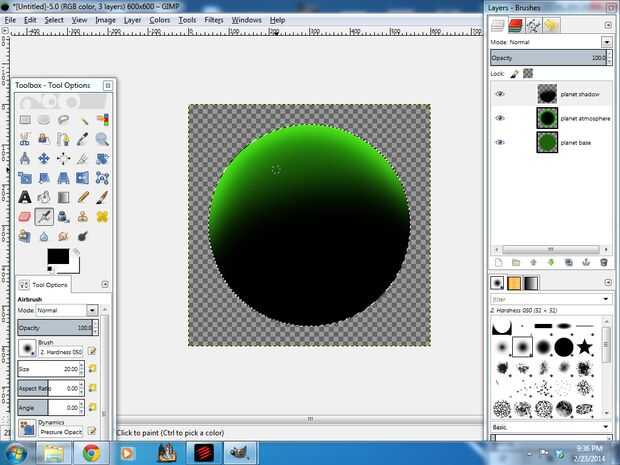Select the Alignment tool
The image size is (620, 465).
[x=63, y=158]
